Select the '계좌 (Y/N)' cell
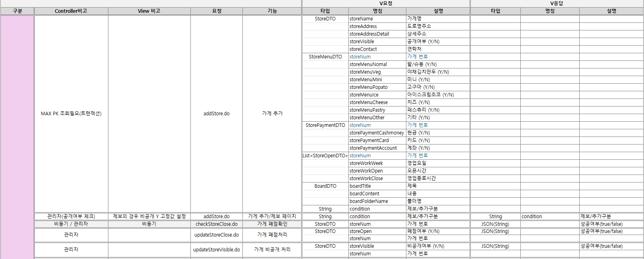This screenshot has width=644, height=259. (x=438, y=148)
